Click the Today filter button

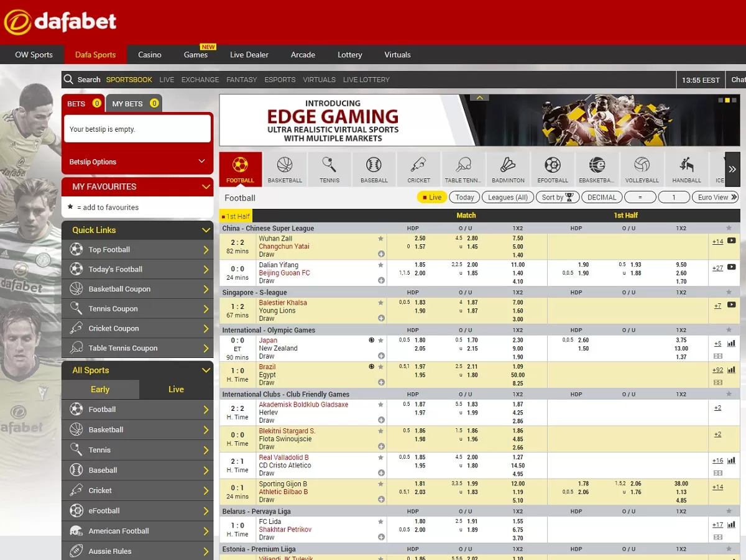464,197
